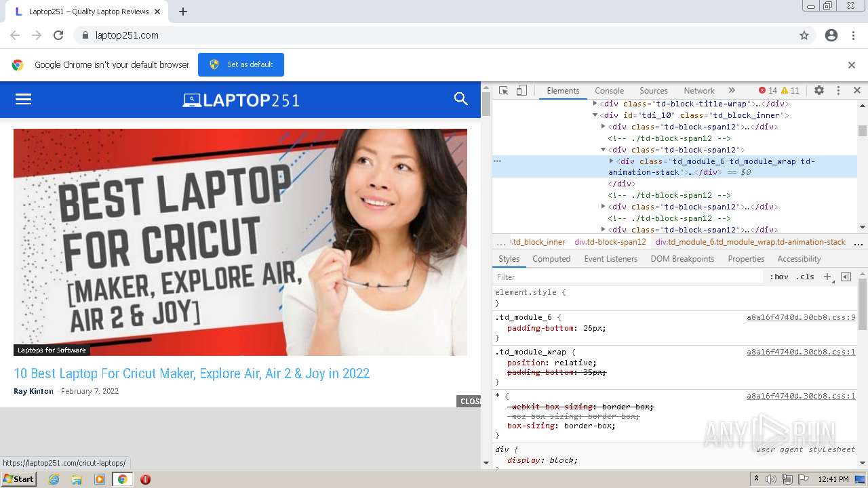Open Internet Explorer from taskbar
The width and height of the screenshot is (868, 488).
[x=54, y=479]
